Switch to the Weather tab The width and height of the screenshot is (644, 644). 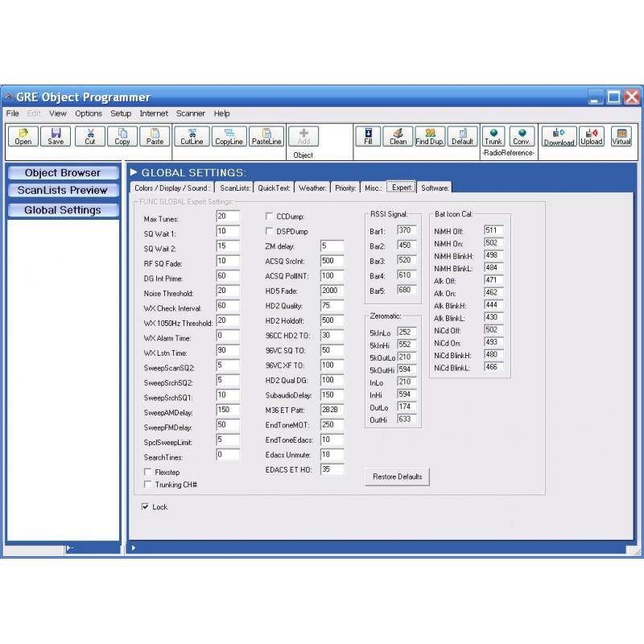[x=312, y=187]
